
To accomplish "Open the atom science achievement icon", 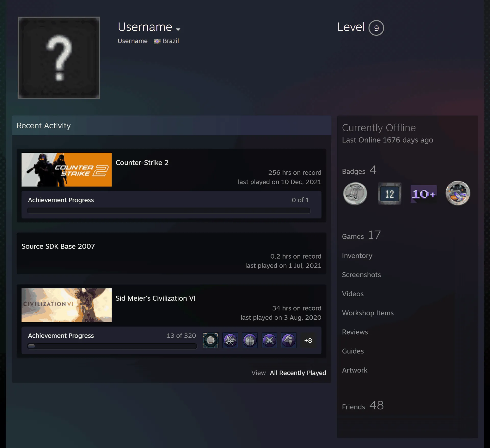I will (x=230, y=340).
